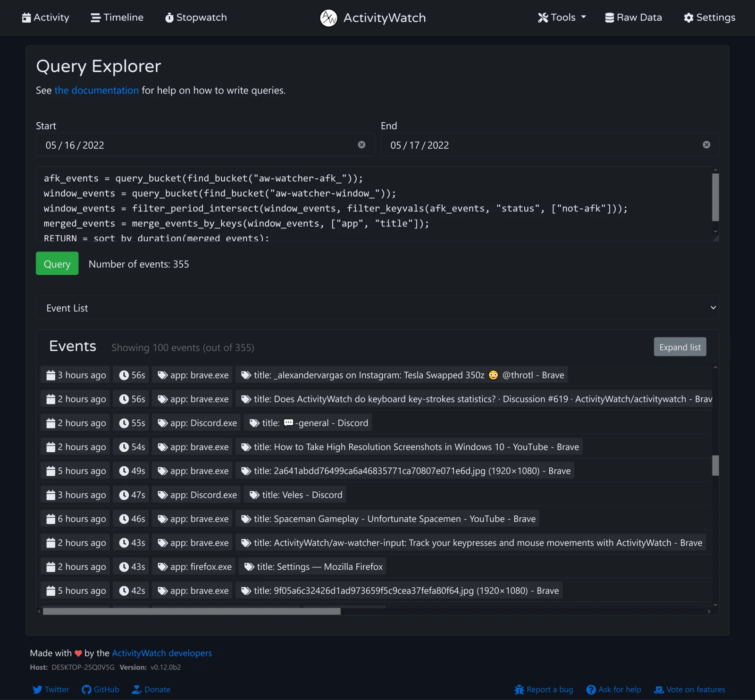Click tag icon on 42s brave.exe event
The width and height of the screenshot is (755, 700).
coord(163,591)
